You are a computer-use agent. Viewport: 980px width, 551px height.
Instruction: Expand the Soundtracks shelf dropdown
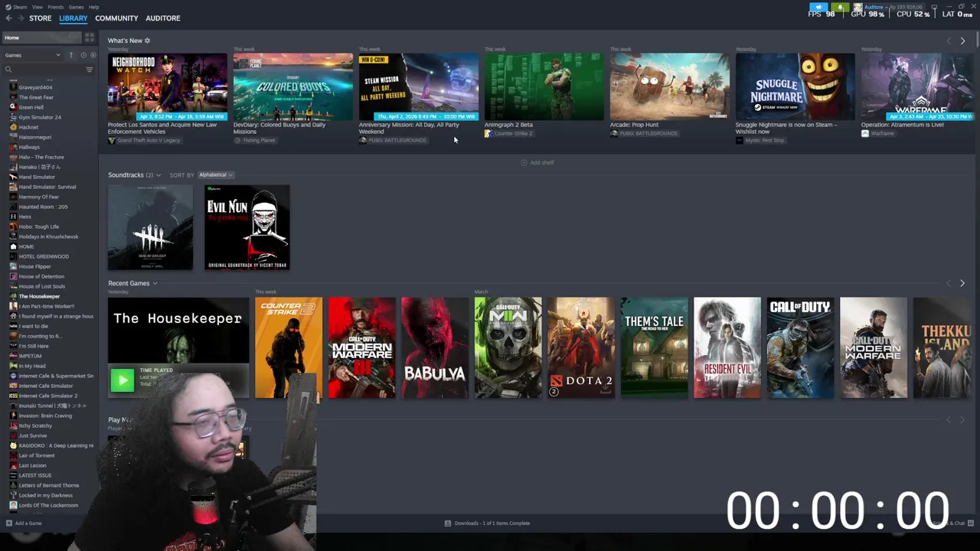[x=158, y=175]
